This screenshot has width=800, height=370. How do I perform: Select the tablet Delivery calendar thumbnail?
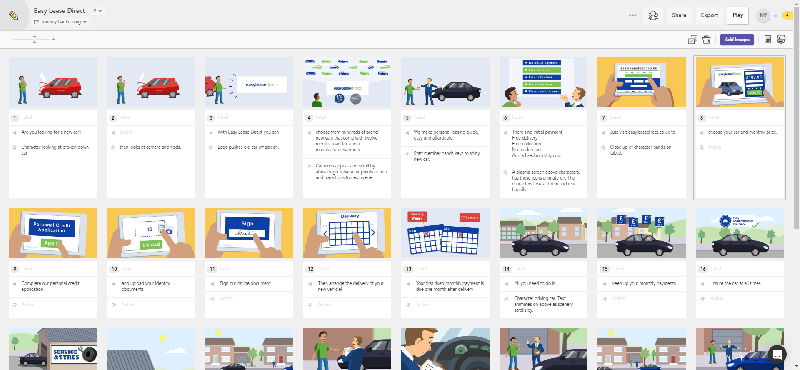click(347, 233)
